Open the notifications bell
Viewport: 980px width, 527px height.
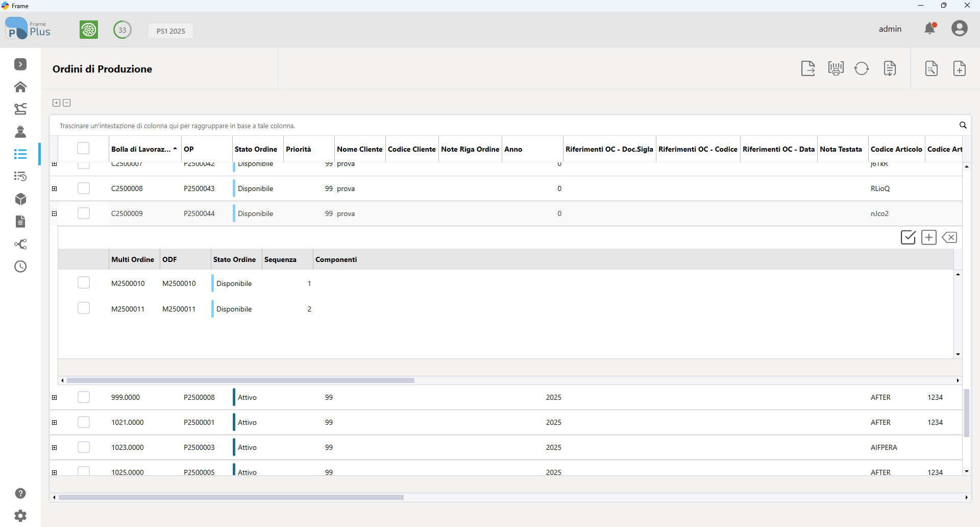pos(930,28)
